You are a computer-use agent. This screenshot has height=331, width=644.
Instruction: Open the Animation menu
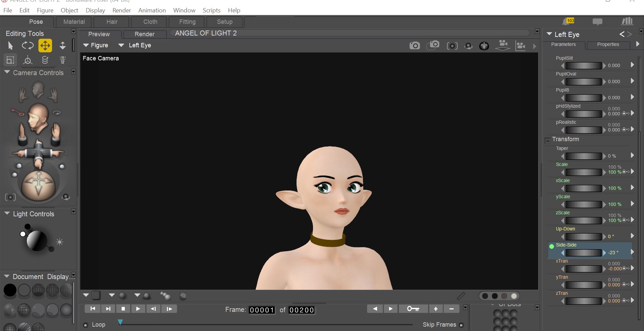coord(152,10)
